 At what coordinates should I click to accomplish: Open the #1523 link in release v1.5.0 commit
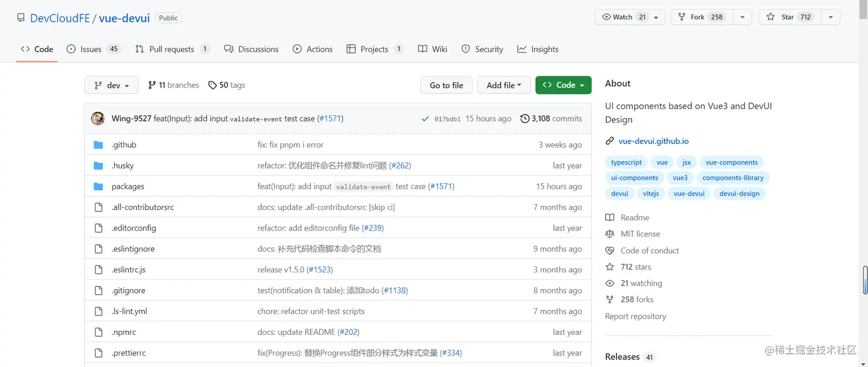coord(320,270)
